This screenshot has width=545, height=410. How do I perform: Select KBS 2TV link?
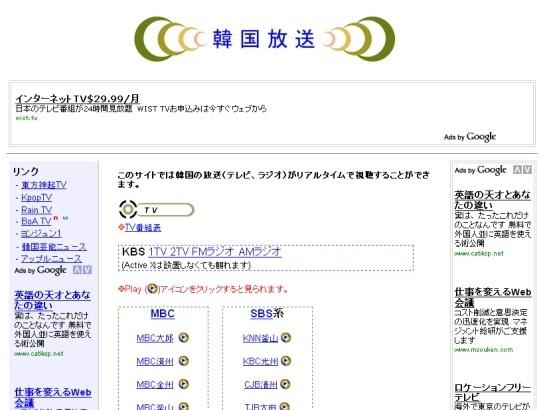(x=179, y=252)
